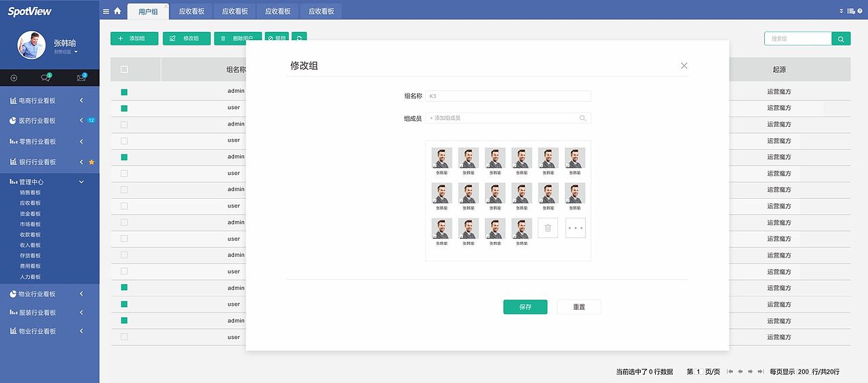The image size is (868, 383).
Task: Click the green magnifier search button
Action: click(841, 39)
